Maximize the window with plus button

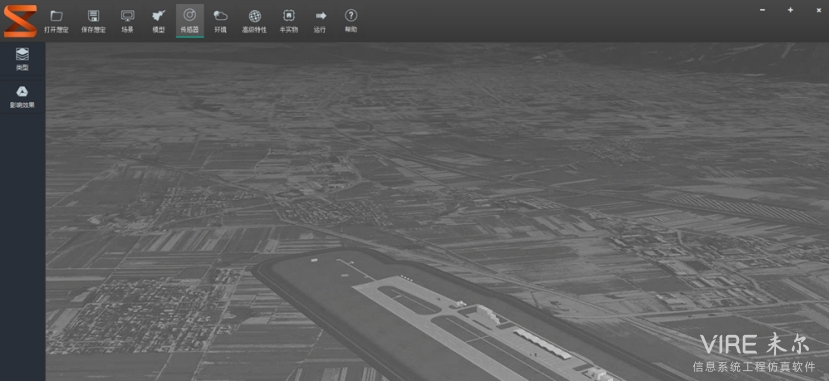[790, 10]
